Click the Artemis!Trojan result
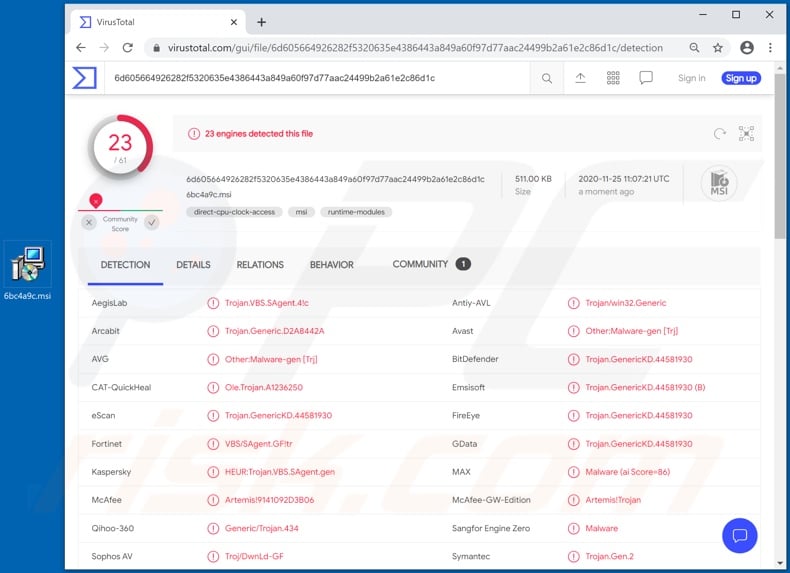This screenshot has height=573, width=790. pos(613,500)
